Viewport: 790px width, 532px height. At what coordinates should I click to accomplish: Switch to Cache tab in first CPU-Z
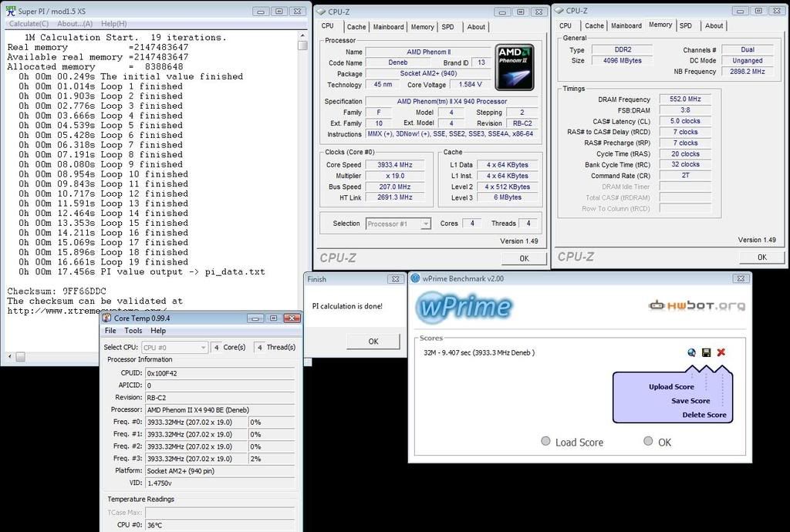coord(356,27)
